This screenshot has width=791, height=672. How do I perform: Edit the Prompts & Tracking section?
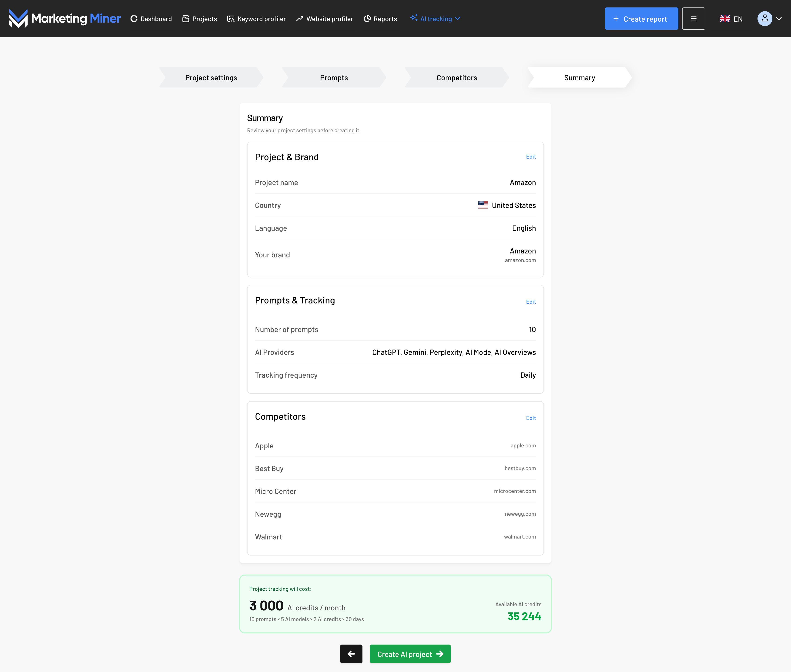click(x=530, y=302)
